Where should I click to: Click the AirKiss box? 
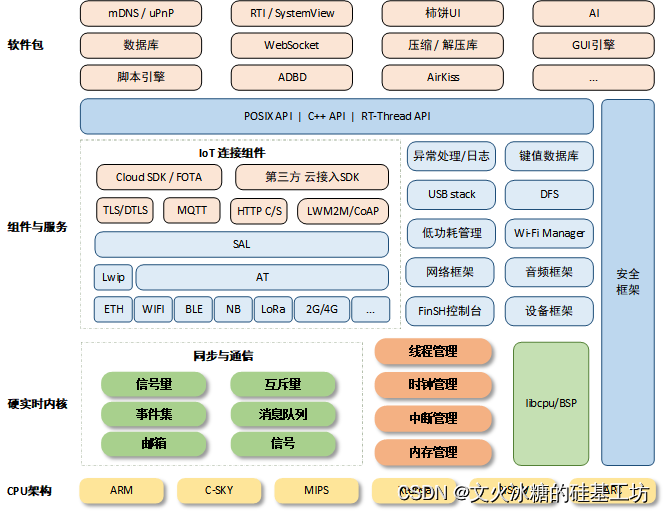(443, 78)
